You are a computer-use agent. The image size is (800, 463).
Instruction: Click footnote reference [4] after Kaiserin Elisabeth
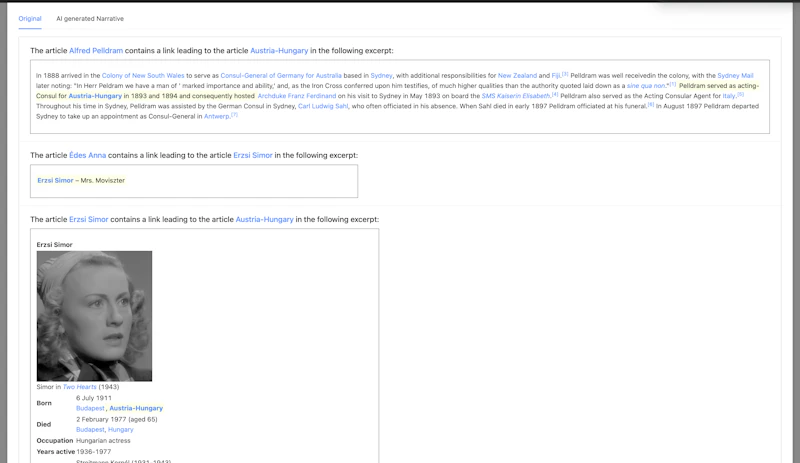coord(555,94)
